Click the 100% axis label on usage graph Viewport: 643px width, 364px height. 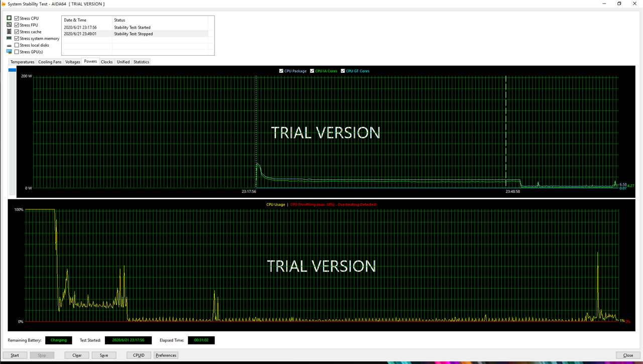pyautogui.click(x=18, y=209)
